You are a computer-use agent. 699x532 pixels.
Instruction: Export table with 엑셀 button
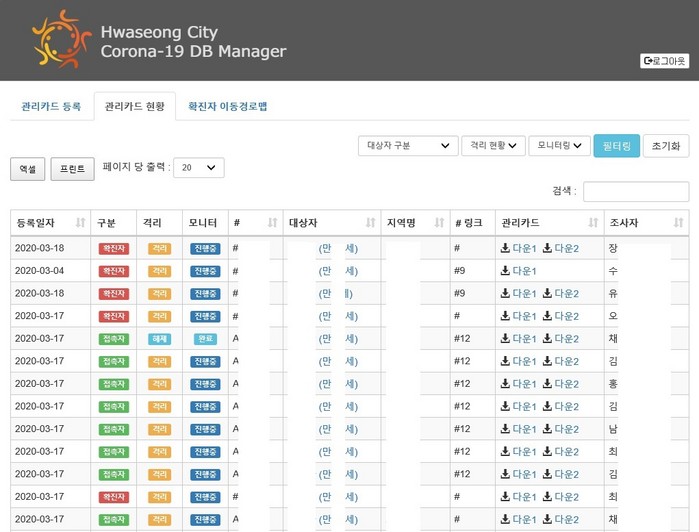pos(28,169)
